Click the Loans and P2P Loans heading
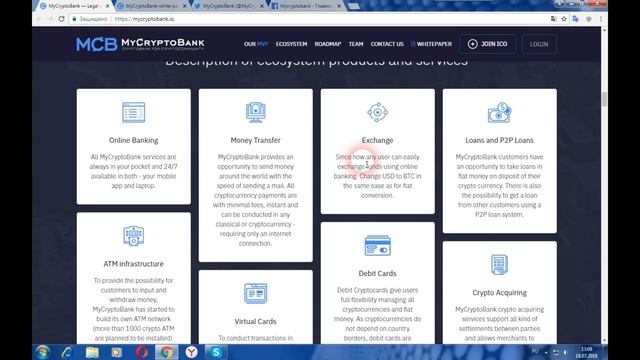This screenshot has width=640, height=360. [x=500, y=140]
